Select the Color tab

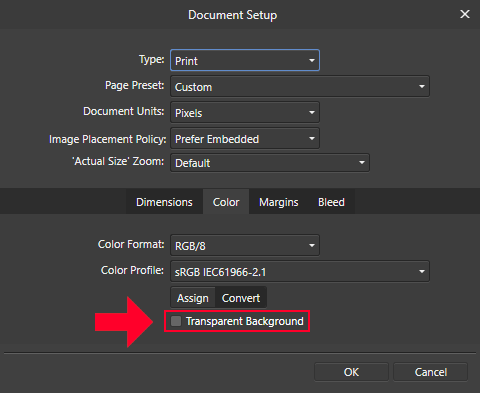[226, 202]
